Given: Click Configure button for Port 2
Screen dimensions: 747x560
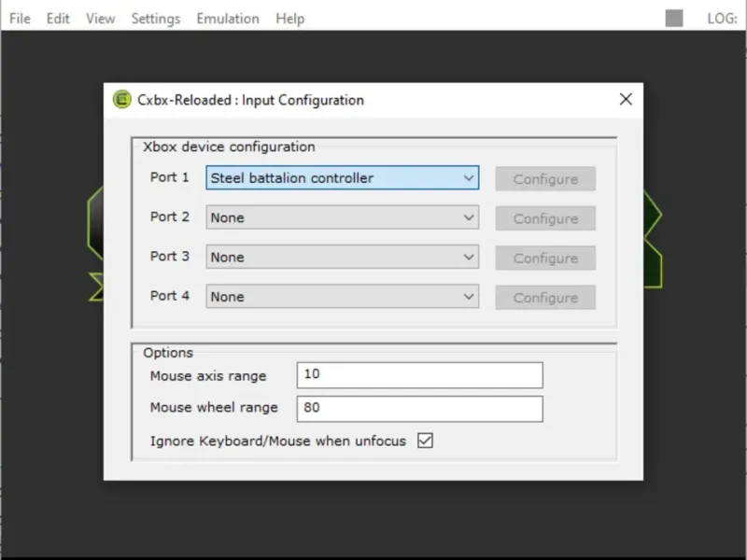Looking at the screenshot, I should pyautogui.click(x=545, y=218).
